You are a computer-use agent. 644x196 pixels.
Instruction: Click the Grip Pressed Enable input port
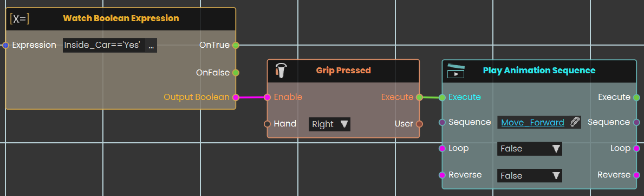coord(267,98)
